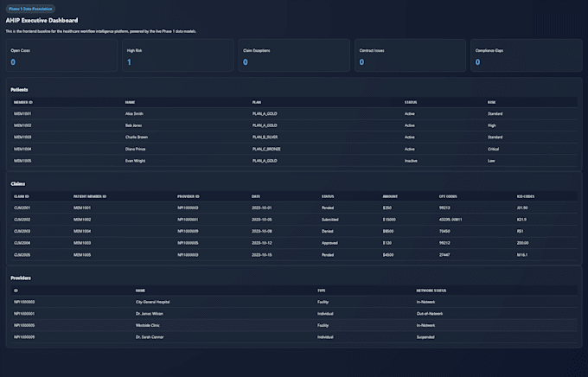This screenshot has width=588, height=377.
Task: Click the ICD CODES column header
Action: (526, 196)
